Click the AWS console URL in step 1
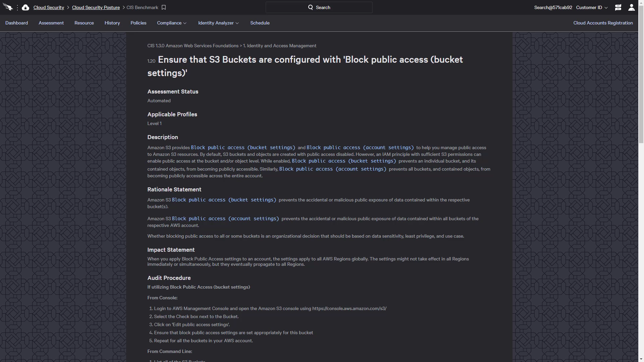644x362 pixels. (x=349, y=308)
